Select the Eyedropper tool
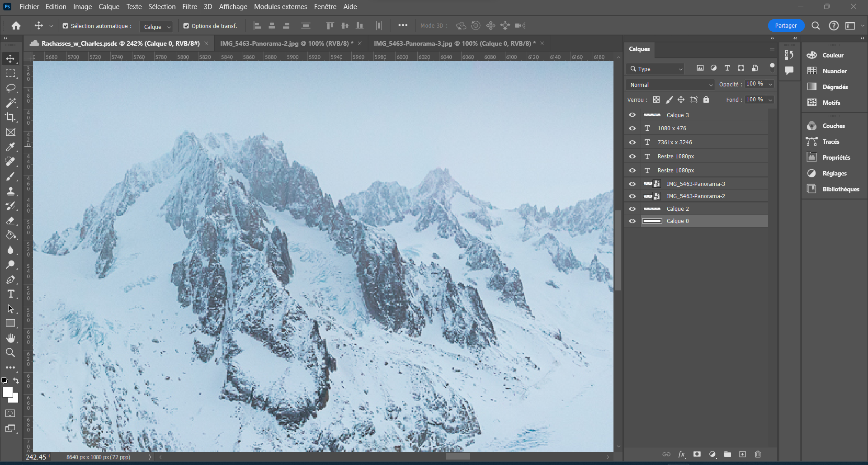 pyautogui.click(x=11, y=147)
